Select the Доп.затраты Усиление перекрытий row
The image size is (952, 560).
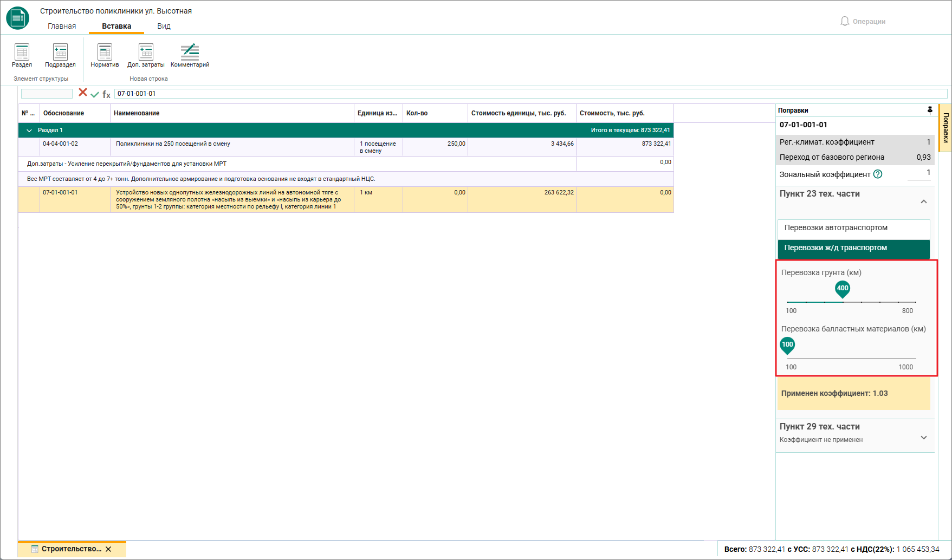tap(346, 164)
